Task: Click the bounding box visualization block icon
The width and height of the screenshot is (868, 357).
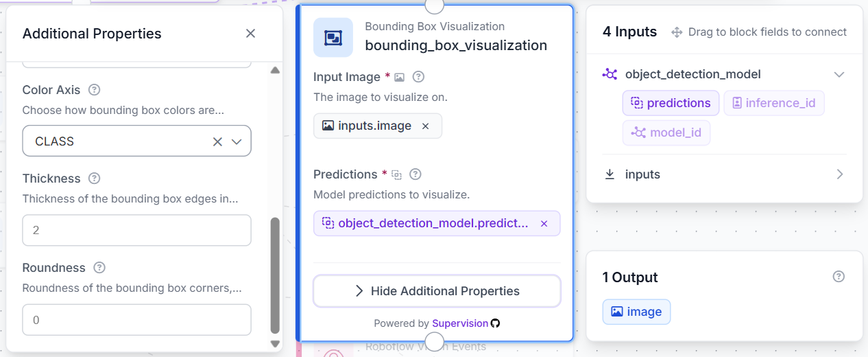Action: pyautogui.click(x=333, y=37)
